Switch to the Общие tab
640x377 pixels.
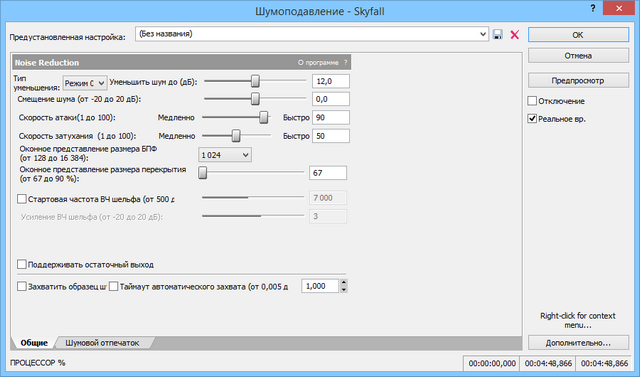(34, 343)
